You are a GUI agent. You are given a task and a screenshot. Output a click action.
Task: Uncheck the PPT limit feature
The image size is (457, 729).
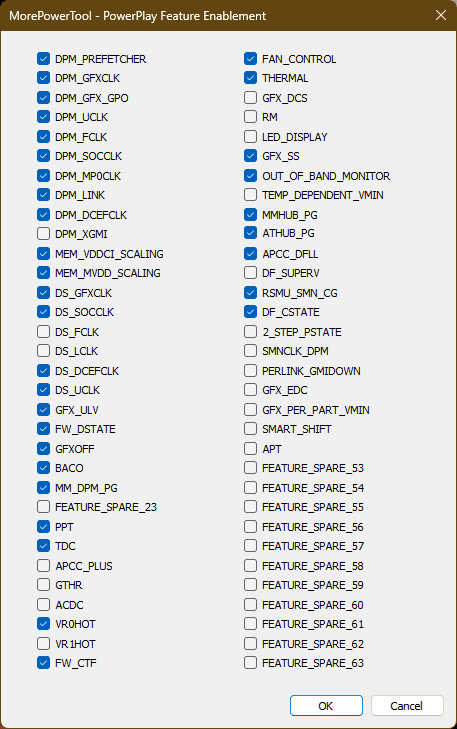[43, 527]
